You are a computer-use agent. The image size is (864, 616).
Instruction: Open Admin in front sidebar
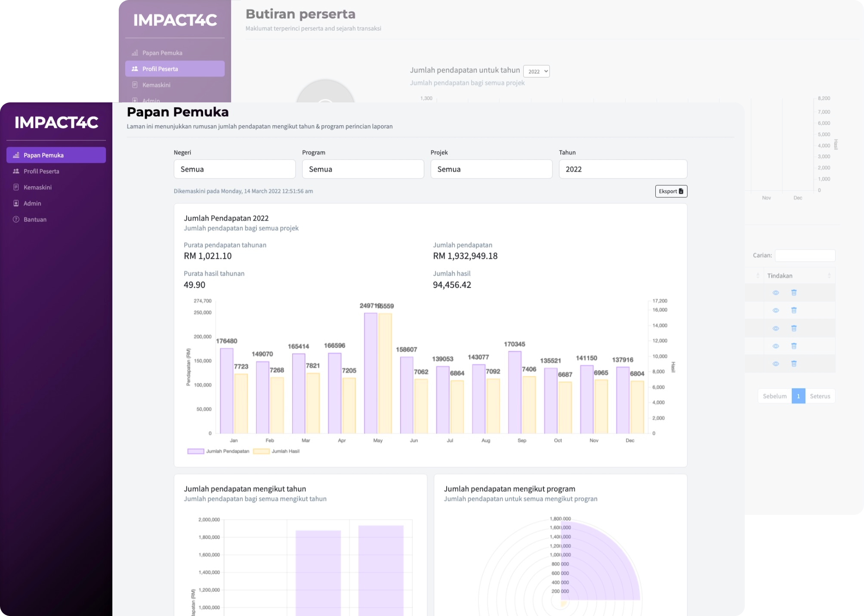tap(56, 203)
